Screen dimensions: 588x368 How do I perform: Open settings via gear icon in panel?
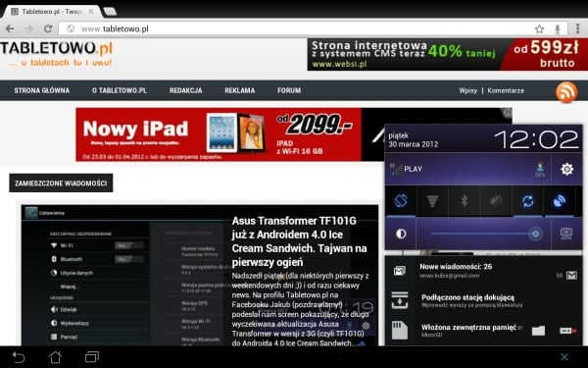(x=566, y=169)
